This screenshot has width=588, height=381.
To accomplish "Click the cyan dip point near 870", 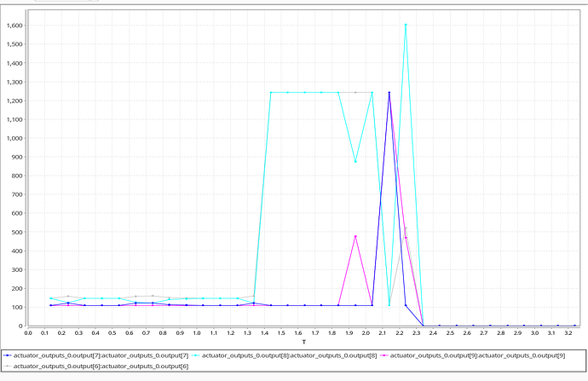I will coord(355,162).
